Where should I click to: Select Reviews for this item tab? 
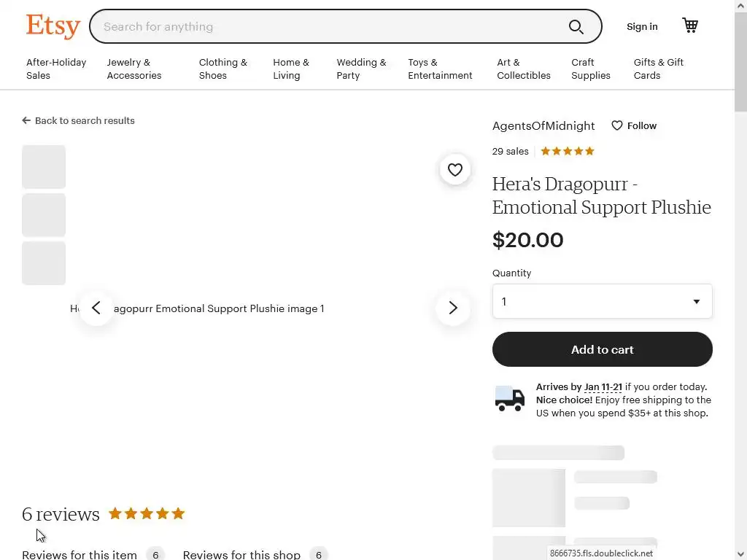[x=80, y=554]
